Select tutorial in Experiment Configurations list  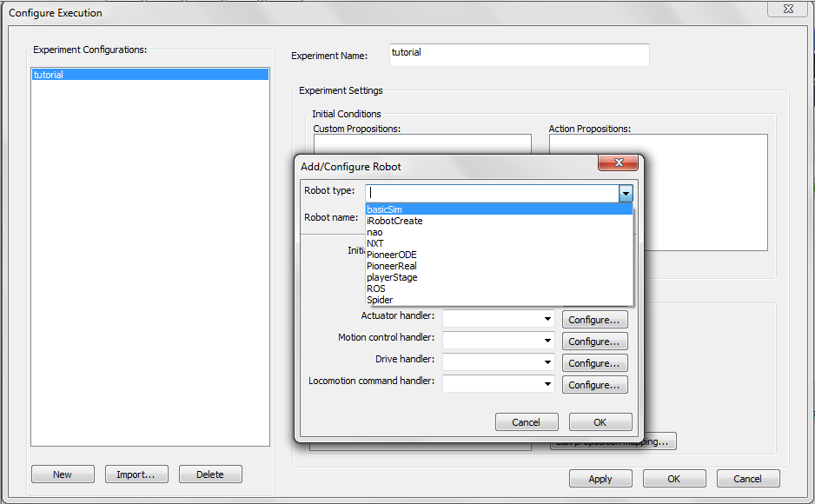49,75
